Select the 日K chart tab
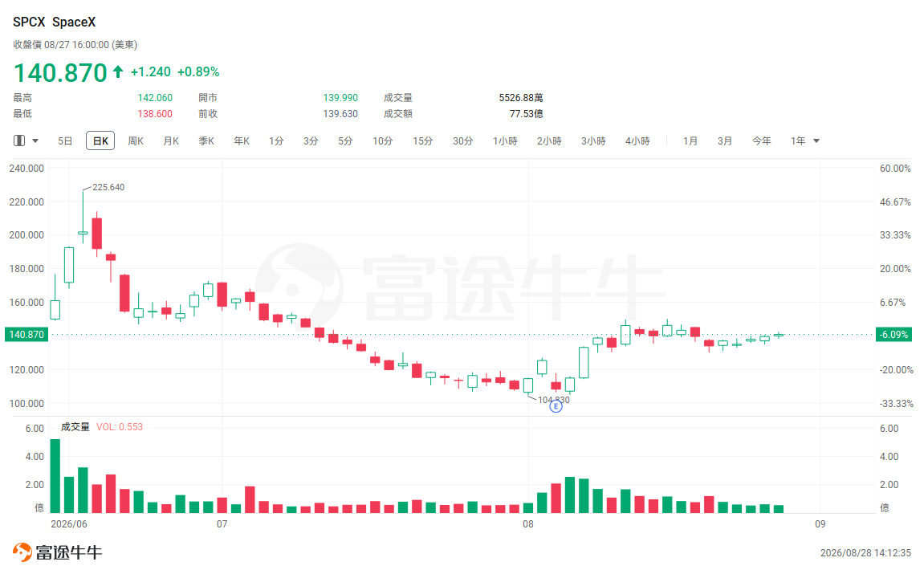The width and height of the screenshot is (924, 574). [100, 140]
